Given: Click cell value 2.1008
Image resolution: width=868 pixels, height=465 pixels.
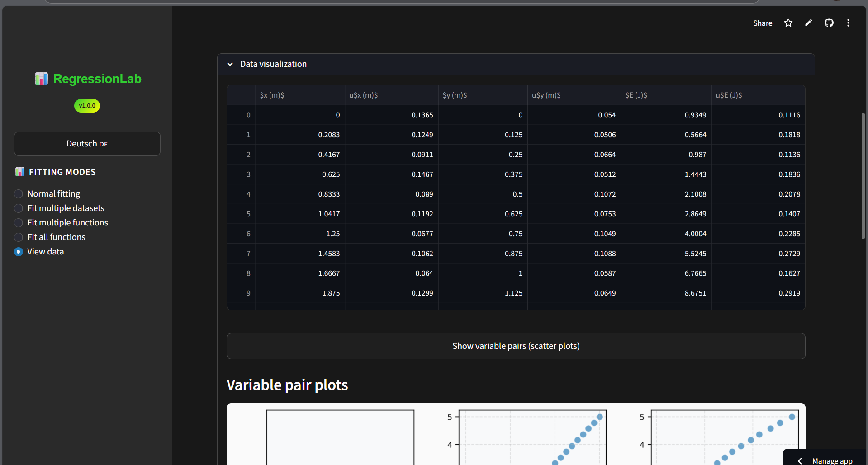Looking at the screenshot, I should coord(666,194).
